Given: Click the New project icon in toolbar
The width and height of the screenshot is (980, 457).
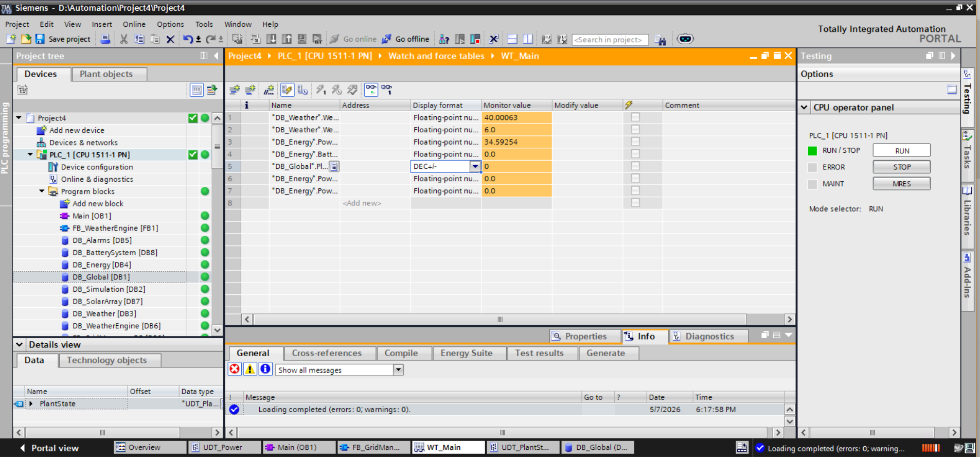Looking at the screenshot, I should click(11, 39).
